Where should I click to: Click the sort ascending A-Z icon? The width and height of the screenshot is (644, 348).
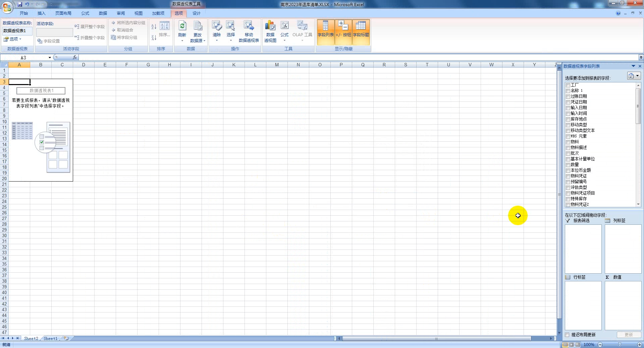point(154,27)
